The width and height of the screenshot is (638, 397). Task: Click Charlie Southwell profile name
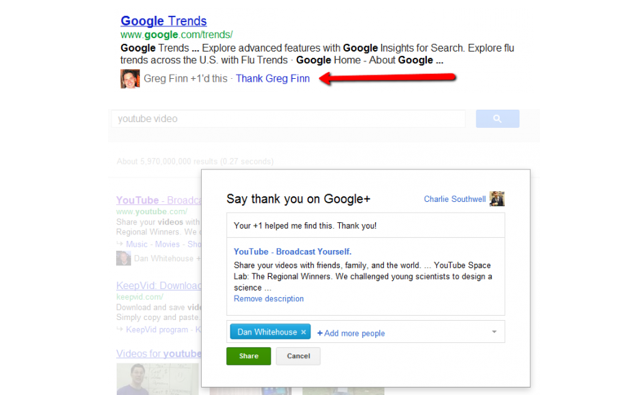pyautogui.click(x=454, y=199)
